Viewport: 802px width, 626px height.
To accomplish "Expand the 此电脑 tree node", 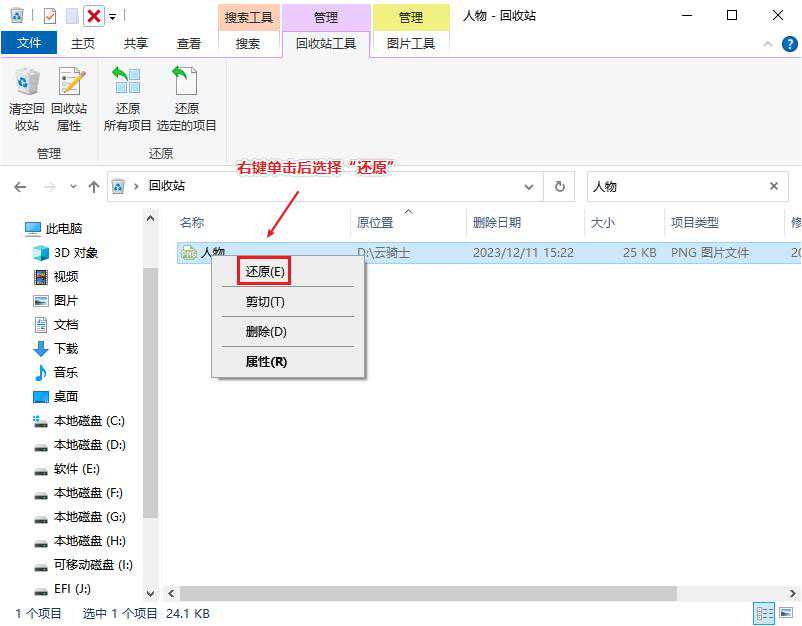I will click(16, 228).
